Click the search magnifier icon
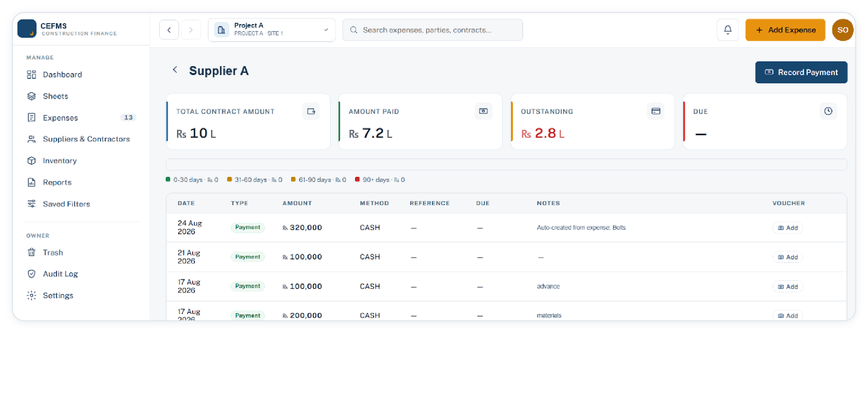The height and width of the screenshot is (406, 868). click(x=353, y=30)
